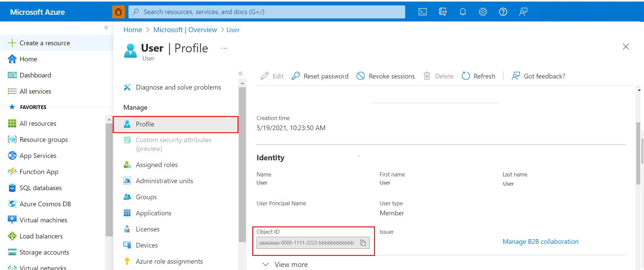644x270 pixels.
Task: Click Member user type value
Action: pos(392,213)
